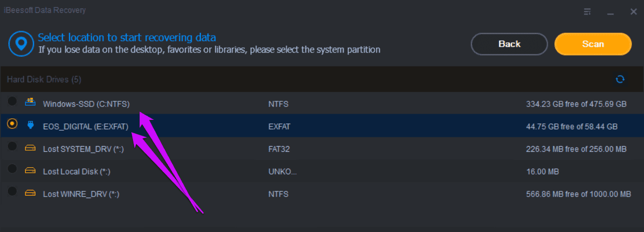
Task: Click the Hard Disk Drives (5) header
Action: (x=44, y=80)
